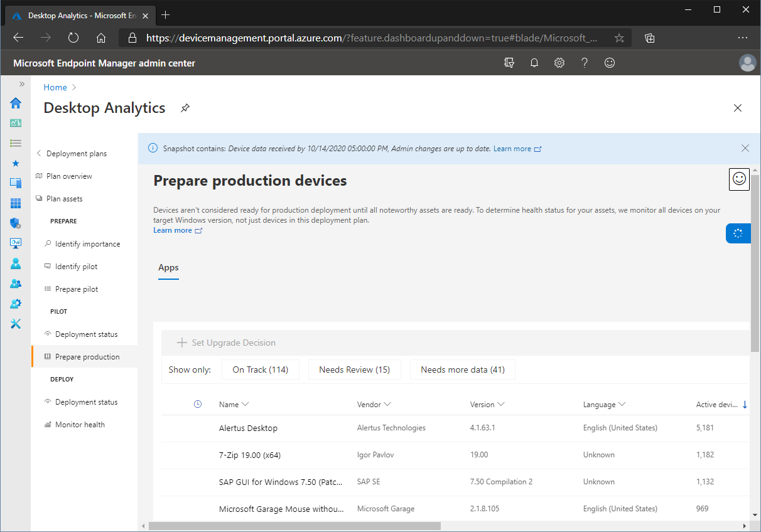Viewport: 761px width, 532px height.
Task: Click the feedback smiley in the header
Action: 610,63
